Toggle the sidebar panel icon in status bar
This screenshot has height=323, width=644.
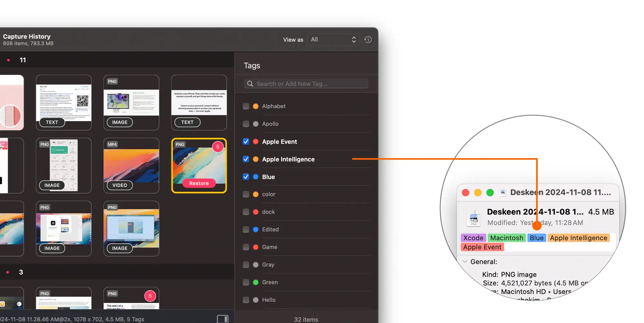223,319
